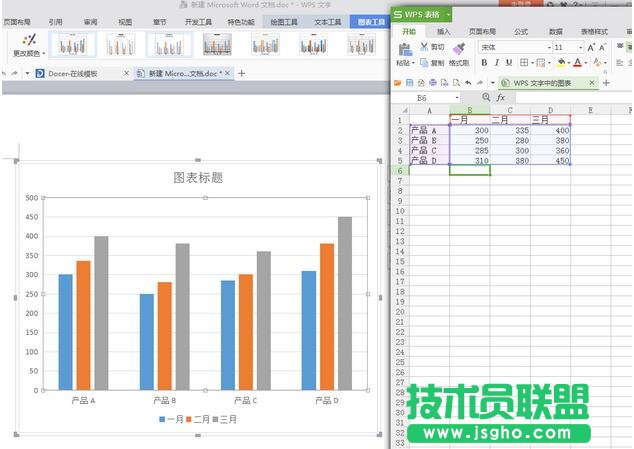Choose the second chart style thumbnail
This screenshot has width=634, height=449.
[120, 44]
